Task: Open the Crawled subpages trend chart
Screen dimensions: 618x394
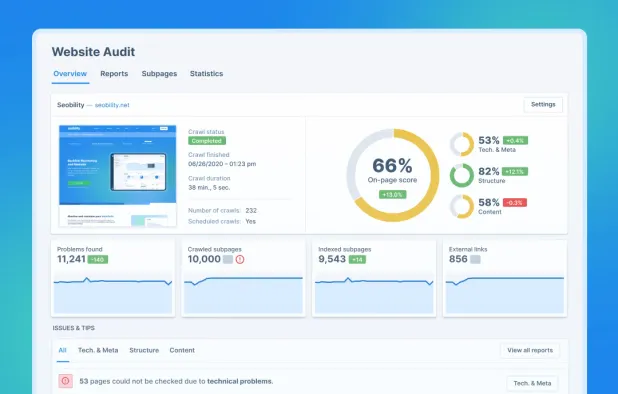Action: [x=243, y=295]
